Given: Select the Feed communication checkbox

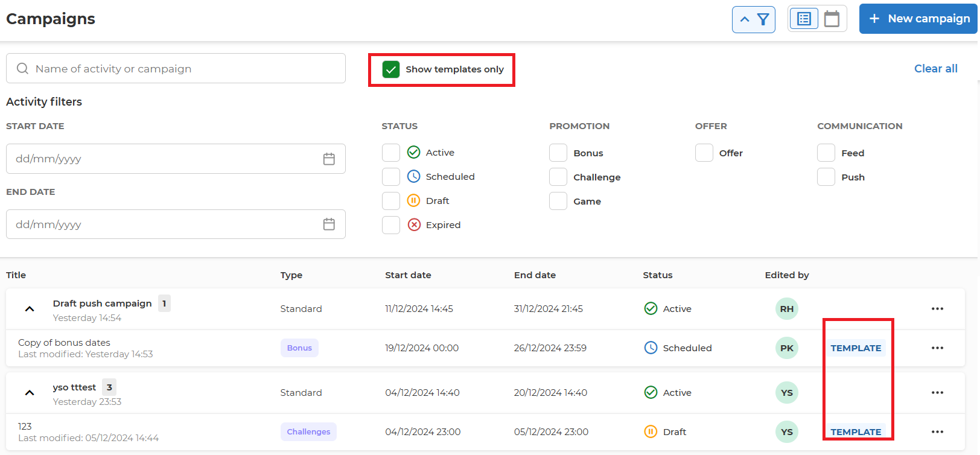Looking at the screenshot, I should click(826, 153).
